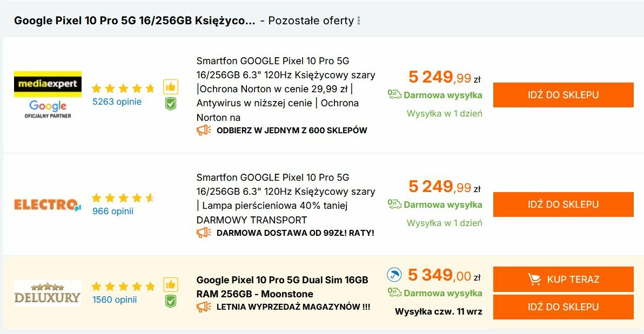Click the blue umbrella protection icon
The width and height of the screenshot is (644, 334).
(394, 275)
